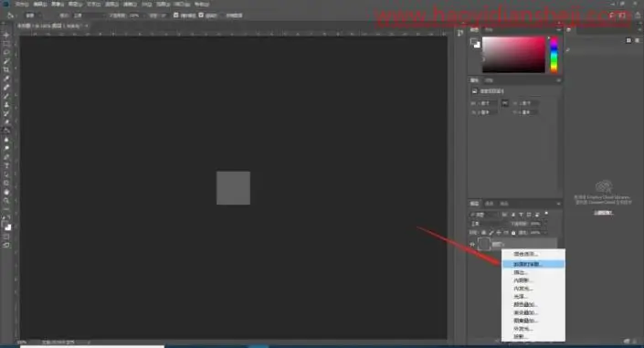Select the Brush tool
This screenshot has width=644, height=348.
[6, 96]
